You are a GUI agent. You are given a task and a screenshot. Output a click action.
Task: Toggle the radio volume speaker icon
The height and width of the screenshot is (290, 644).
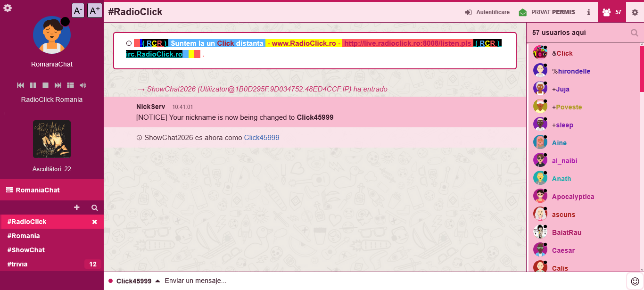[x=83, y=85]
